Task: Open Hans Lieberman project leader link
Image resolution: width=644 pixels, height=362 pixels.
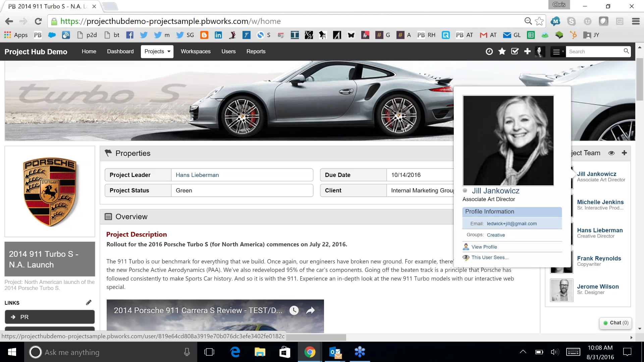Action: (197, 175)
